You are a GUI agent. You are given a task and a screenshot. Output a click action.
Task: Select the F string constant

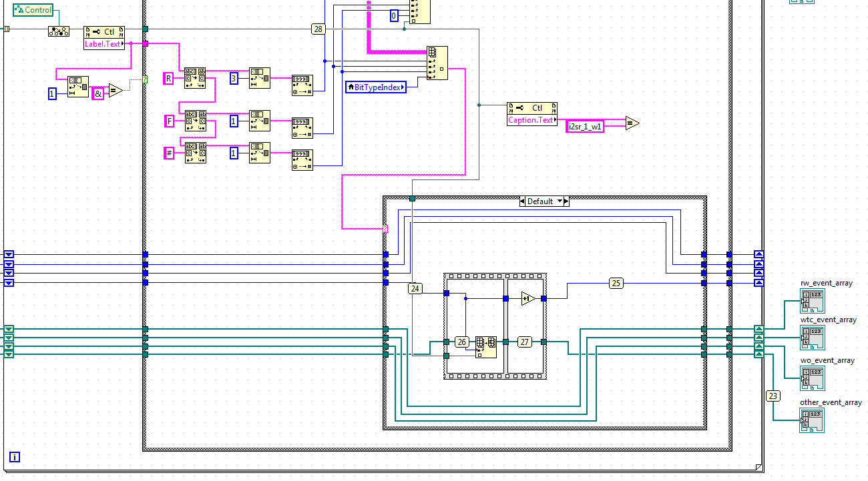click(169, 121)
